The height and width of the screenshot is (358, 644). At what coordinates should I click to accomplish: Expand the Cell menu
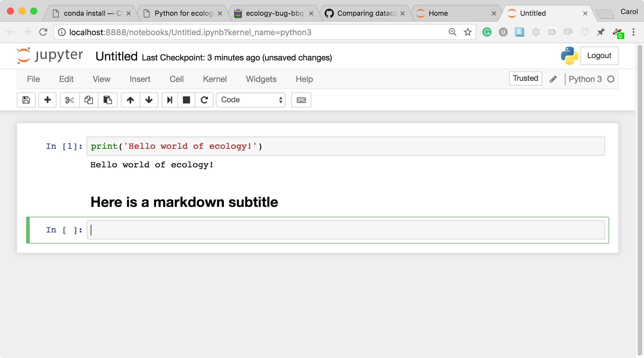pos(176,79)
